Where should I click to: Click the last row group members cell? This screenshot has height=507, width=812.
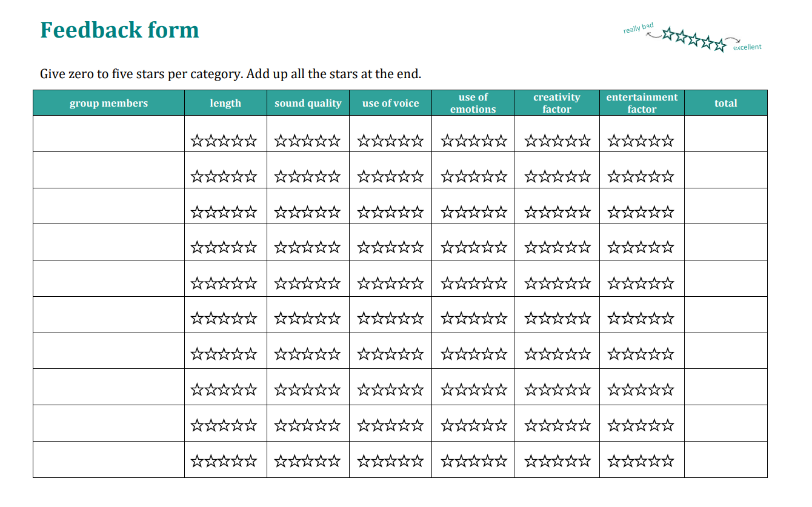tap(108, 460)
